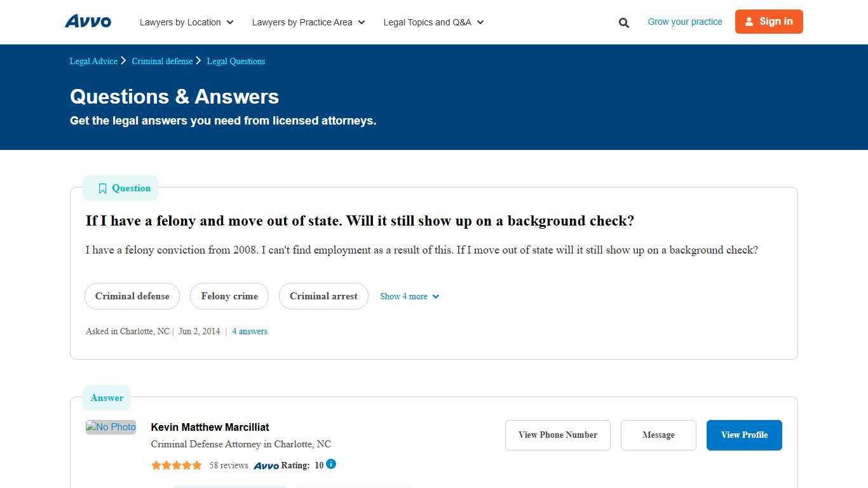Select the Felony crime tag
This screenshot has width=868, height=488.
click(x=229, y=296)
